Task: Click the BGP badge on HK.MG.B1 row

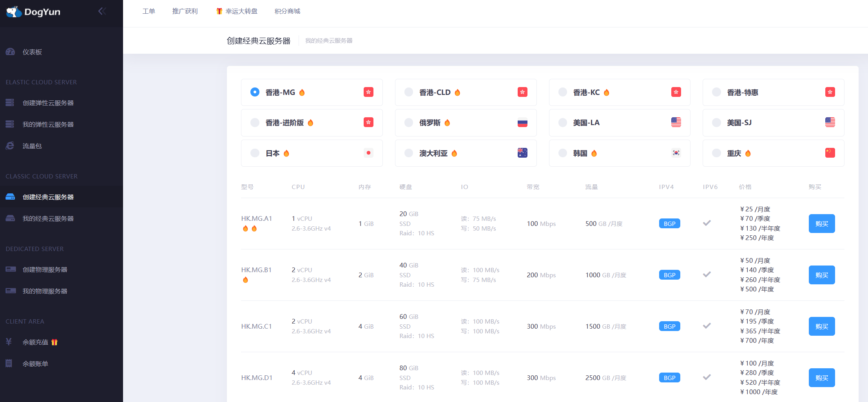Action: pyautogui.click(x=669, y=275)
